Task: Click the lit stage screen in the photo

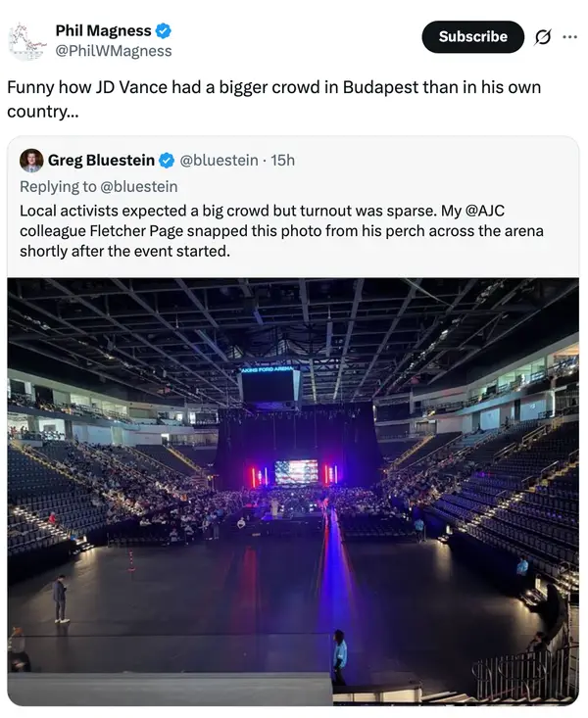Action: [296, 472]
